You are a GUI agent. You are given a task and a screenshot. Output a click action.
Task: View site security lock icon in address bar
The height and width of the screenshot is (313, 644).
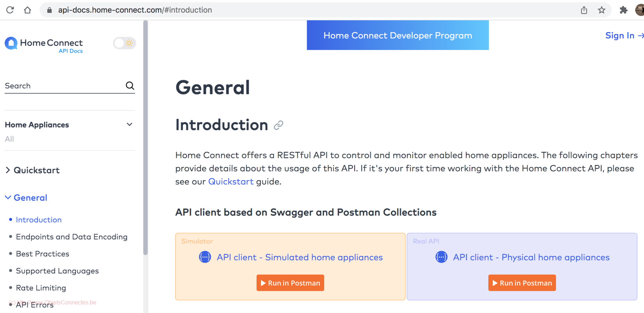(x=50, y=10)
